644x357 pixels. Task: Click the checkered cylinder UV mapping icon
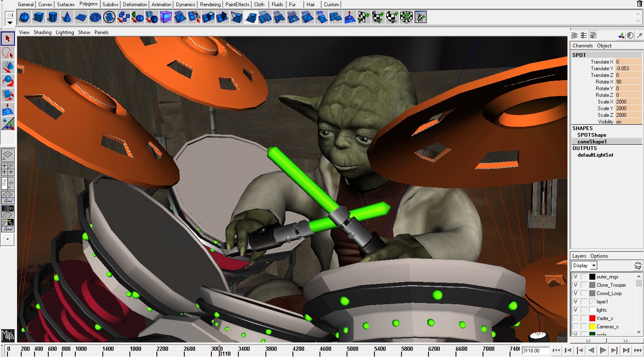pyautogui.click(x=378, y=17)
